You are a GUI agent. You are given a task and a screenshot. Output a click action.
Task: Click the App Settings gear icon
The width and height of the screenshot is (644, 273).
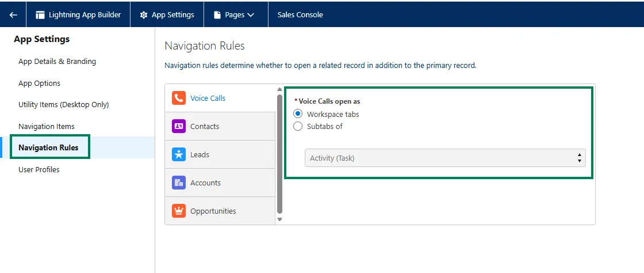click(143, 15)
